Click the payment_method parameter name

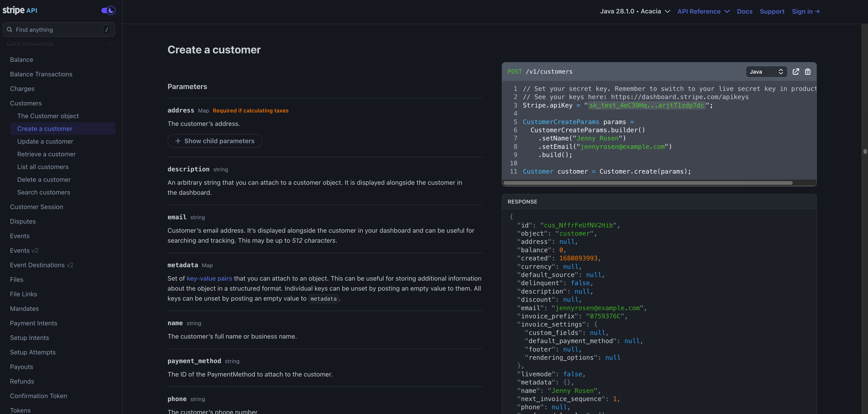194,361
